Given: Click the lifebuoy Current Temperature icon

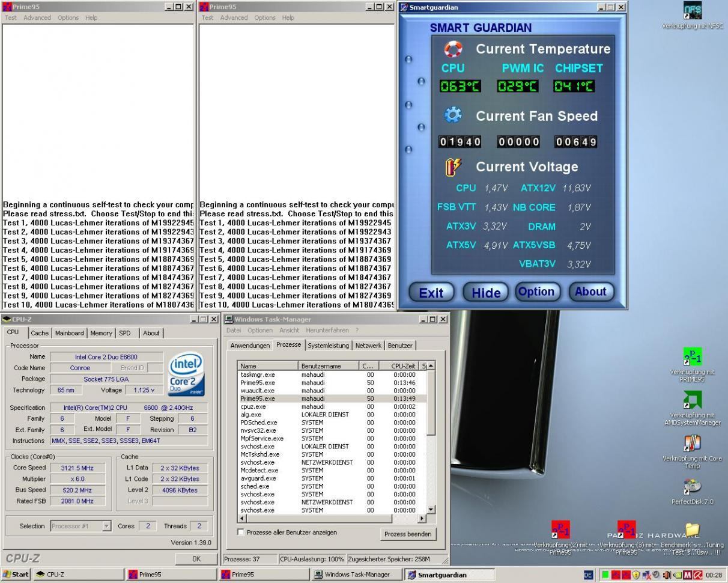Looking at the screenshot, I should pos(453,49).
